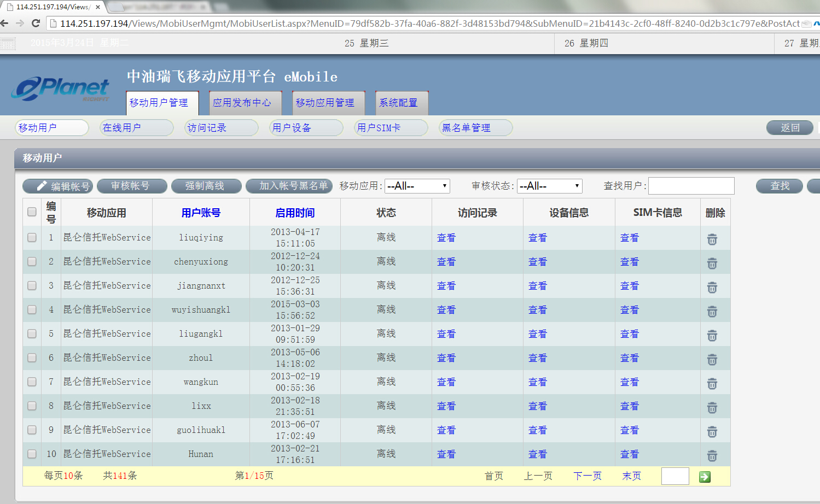Check the box for row 5 liugangkl
Image resolution: width=820 pixels, height=504 pixels.
pos(32,333)
